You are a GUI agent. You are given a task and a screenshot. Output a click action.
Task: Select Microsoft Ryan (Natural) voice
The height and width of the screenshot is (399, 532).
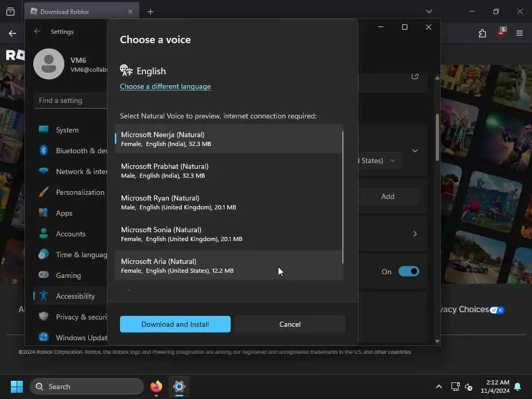[x=229, y=202]
